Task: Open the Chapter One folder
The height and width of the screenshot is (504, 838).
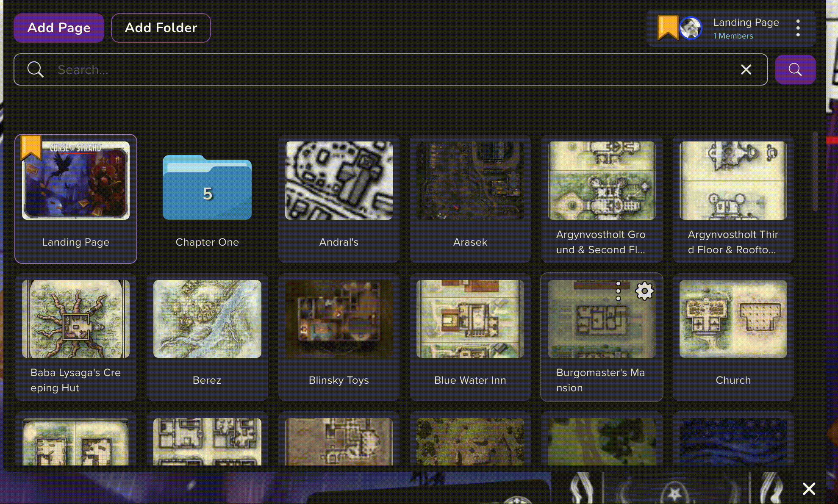Action: click(x=207, y=188)
